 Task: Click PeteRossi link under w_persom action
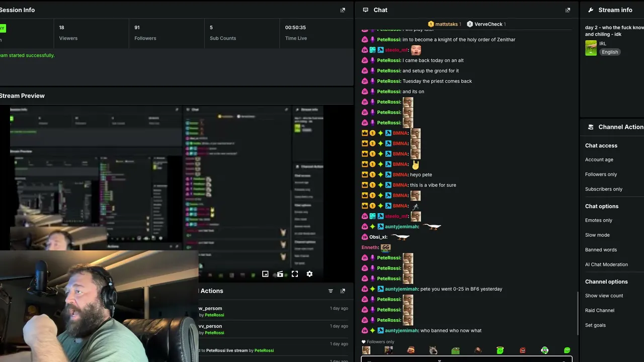(x=214, y=315)
